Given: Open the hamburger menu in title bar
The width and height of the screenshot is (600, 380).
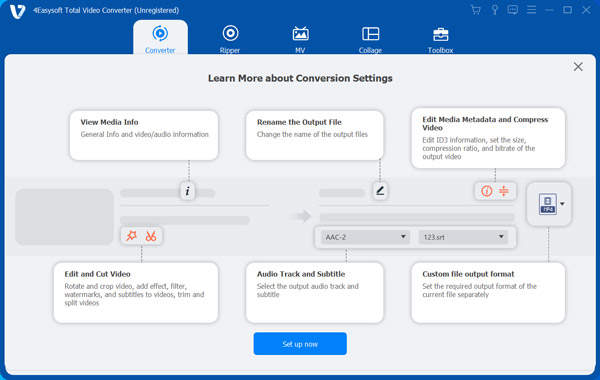Looking at the screenshot, I should tap(531, 10).
